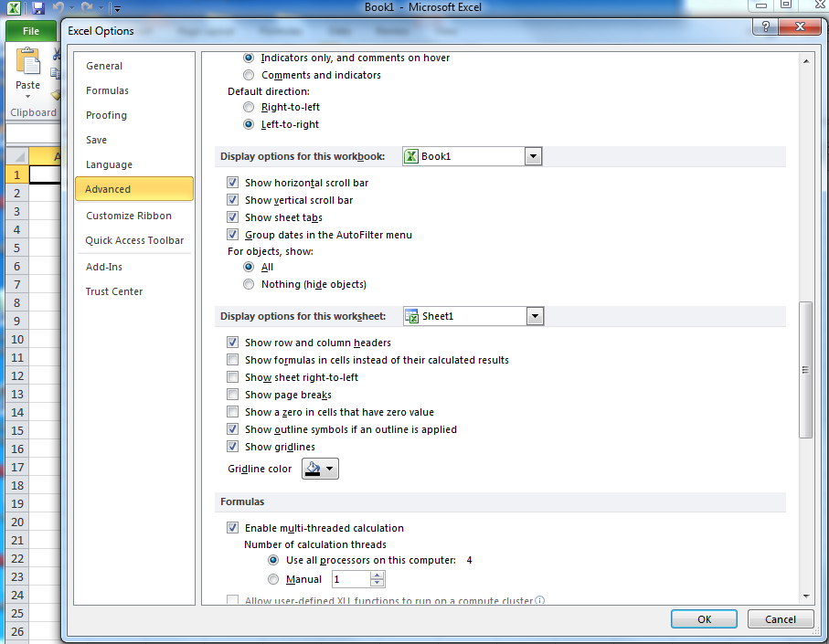Toggle Show gridlines checkbox
Screen dimensions: 829x644
233,447
